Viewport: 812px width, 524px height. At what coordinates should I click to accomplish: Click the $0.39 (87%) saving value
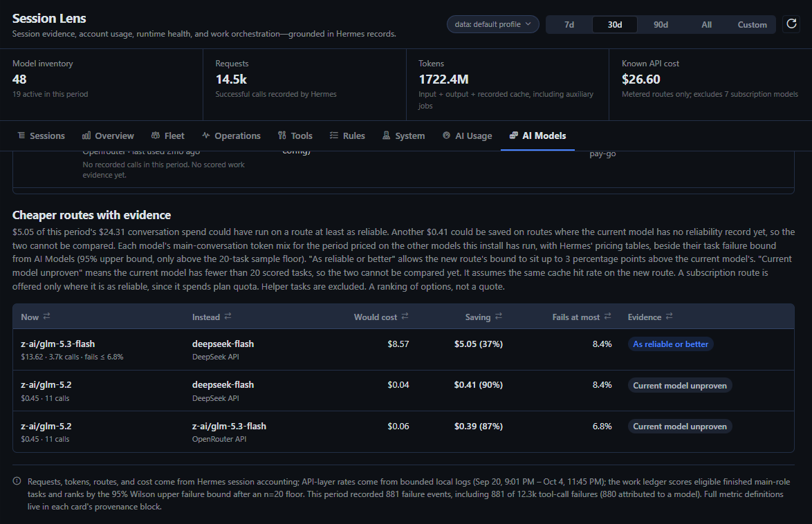(479, 426)
